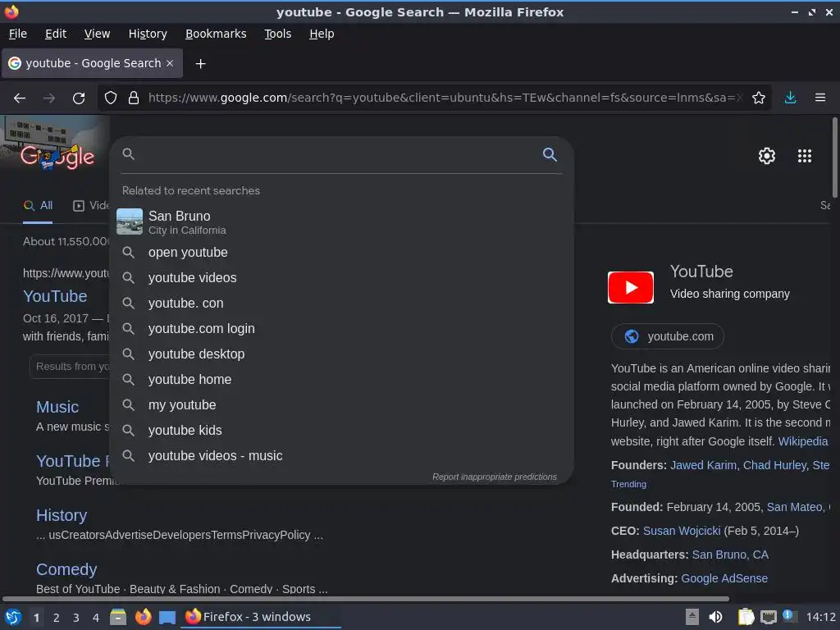Open the system start menu icon
This screenshot has width=840, height=630.
tap(13, 617)
